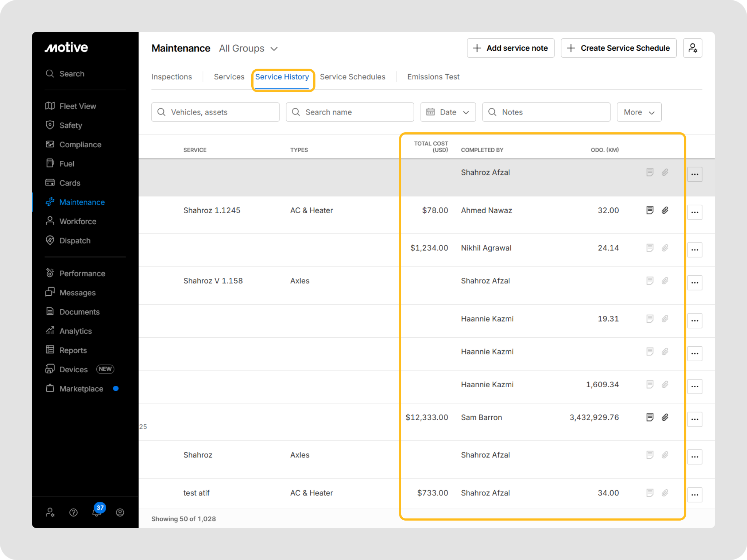
Task: Click Create Service Schedule button
Action: [x=618, y=48]
